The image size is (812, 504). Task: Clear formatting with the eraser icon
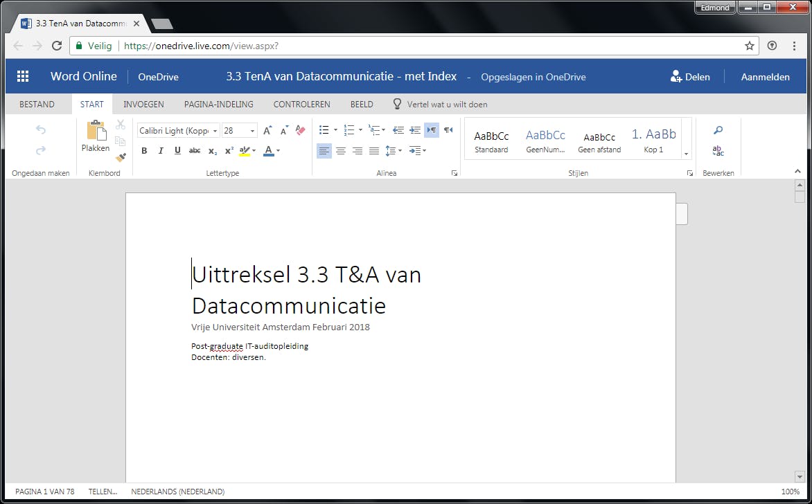pos(301,130)
